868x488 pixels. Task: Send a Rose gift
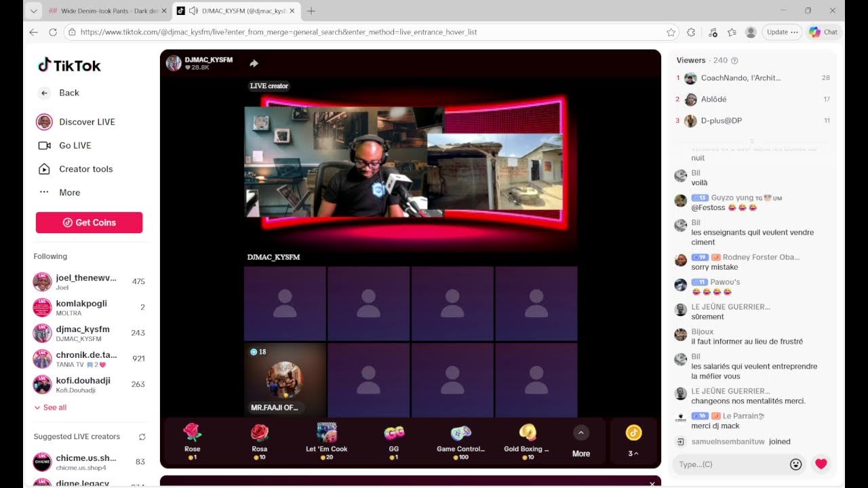(193, 441)
